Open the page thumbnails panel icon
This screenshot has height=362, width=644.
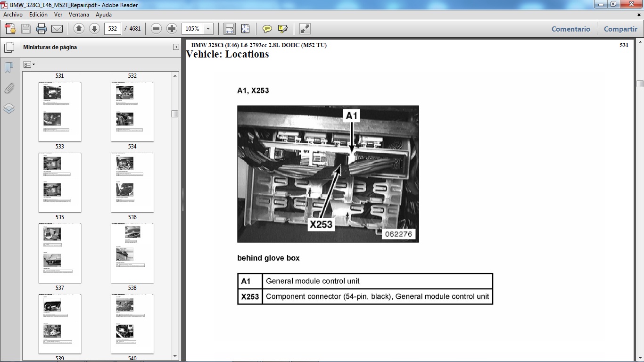[8, 48]
